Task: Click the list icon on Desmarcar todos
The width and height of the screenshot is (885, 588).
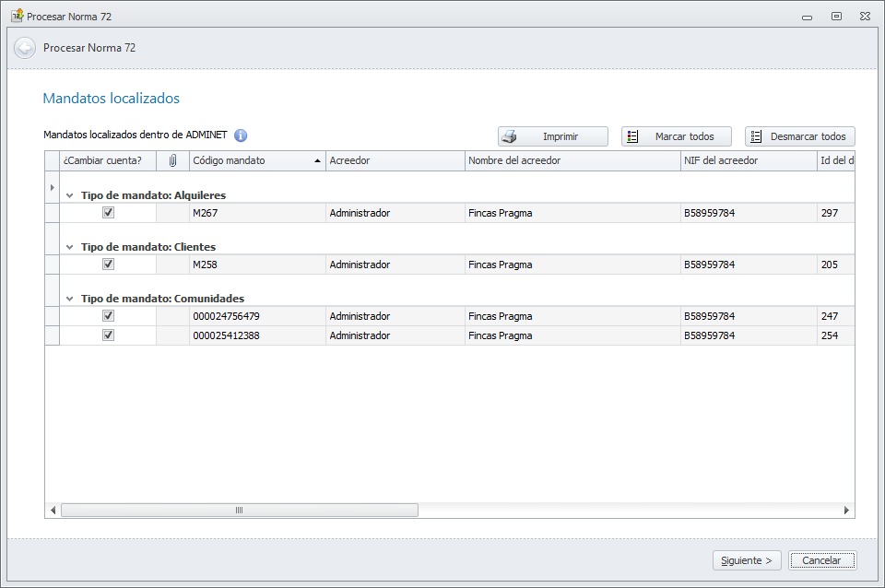Action: (756, 136)
